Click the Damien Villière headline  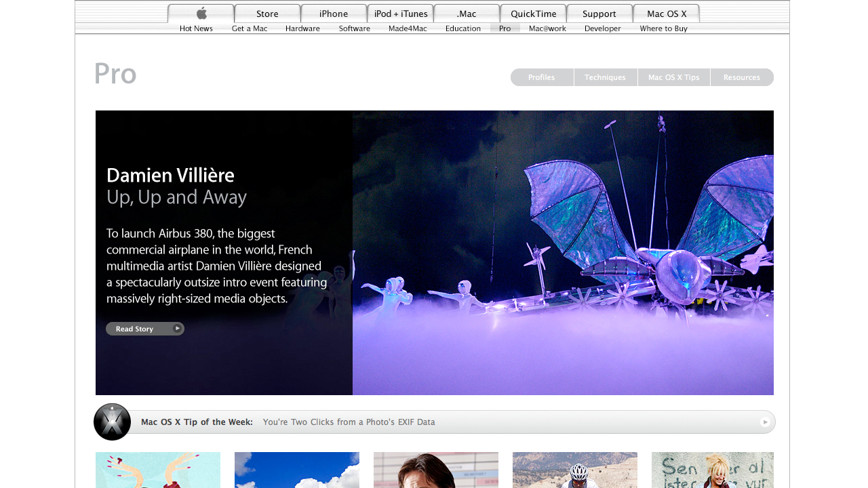[170, 176]
